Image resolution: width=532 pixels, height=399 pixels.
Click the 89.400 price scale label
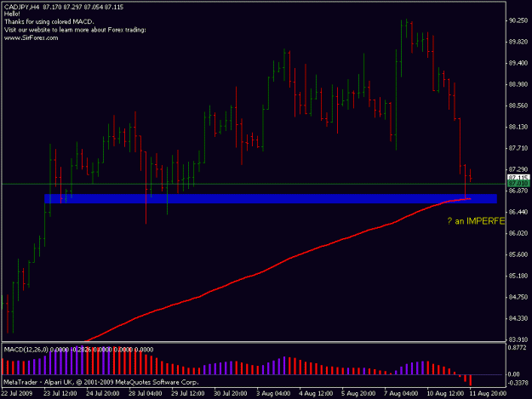click(x=518, y=64)
